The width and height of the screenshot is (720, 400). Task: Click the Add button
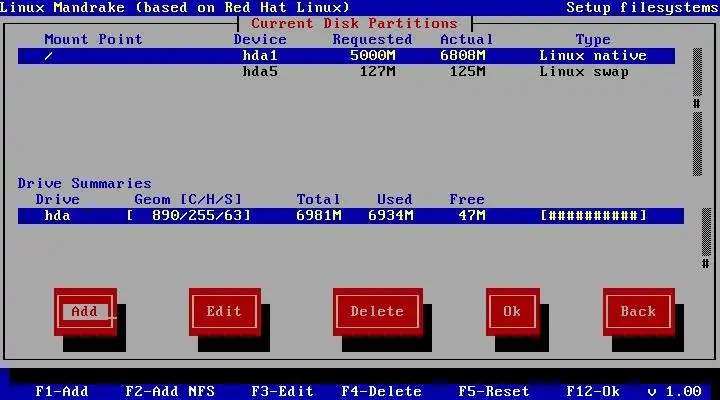pyautogui.click(x=85, y=312)
